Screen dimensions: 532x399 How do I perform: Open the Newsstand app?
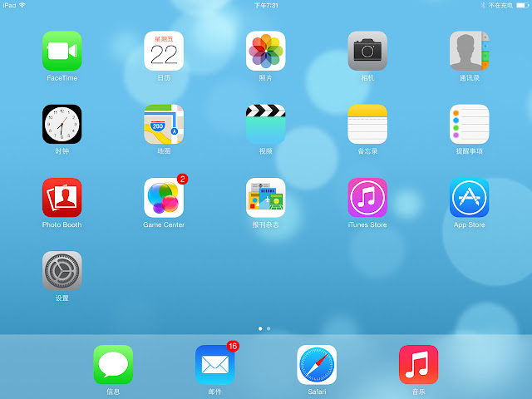tap(266, 198)
